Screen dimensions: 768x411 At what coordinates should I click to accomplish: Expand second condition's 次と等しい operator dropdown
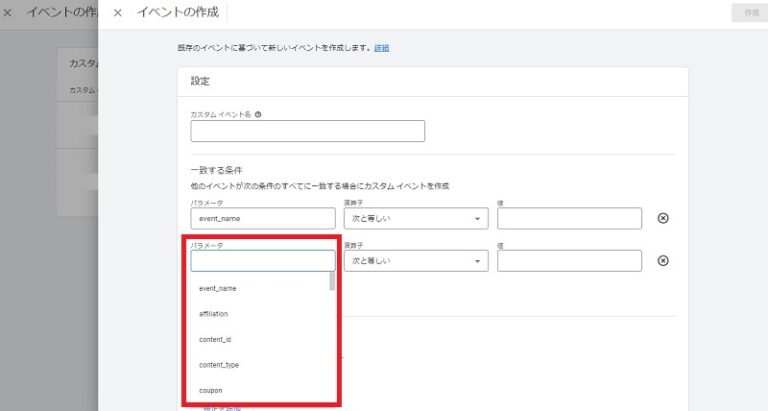click(415, 261)
